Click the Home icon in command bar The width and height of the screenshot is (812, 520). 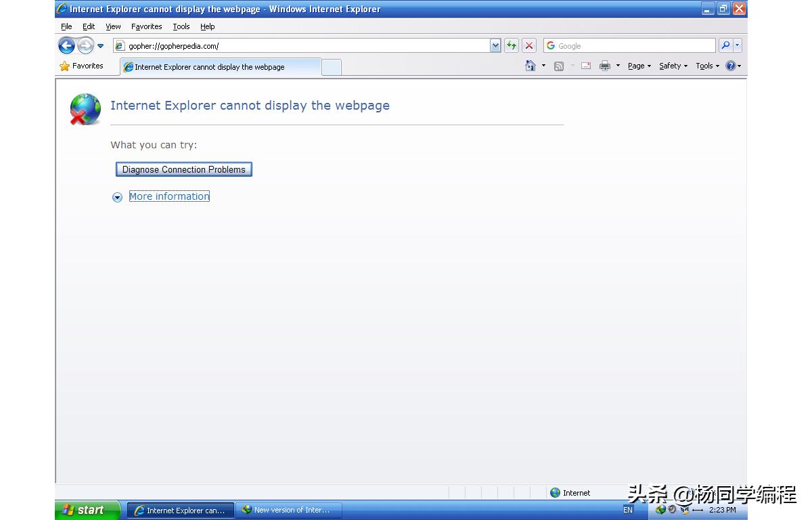tap(531, 66)
